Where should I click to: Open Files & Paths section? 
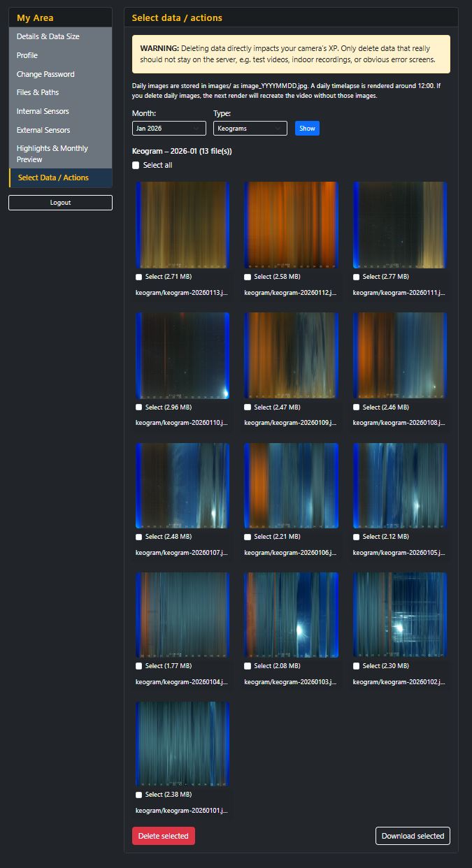(60, 92)
